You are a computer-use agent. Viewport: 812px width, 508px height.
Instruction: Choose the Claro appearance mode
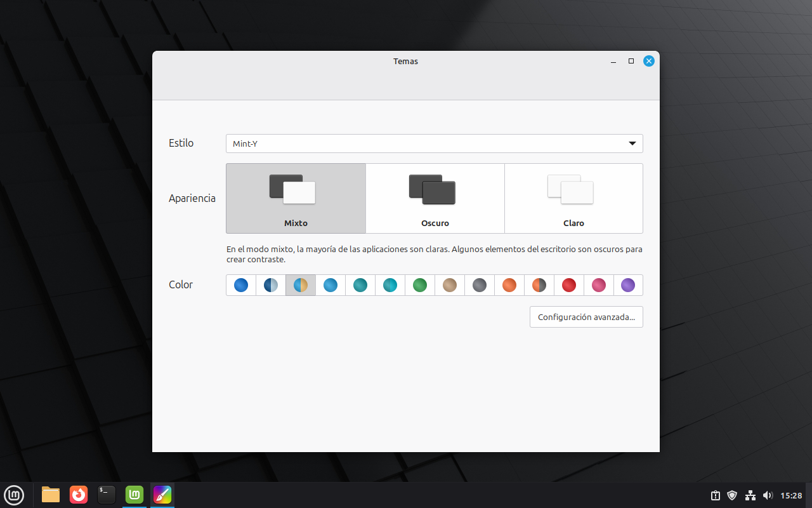pos(573,198)
